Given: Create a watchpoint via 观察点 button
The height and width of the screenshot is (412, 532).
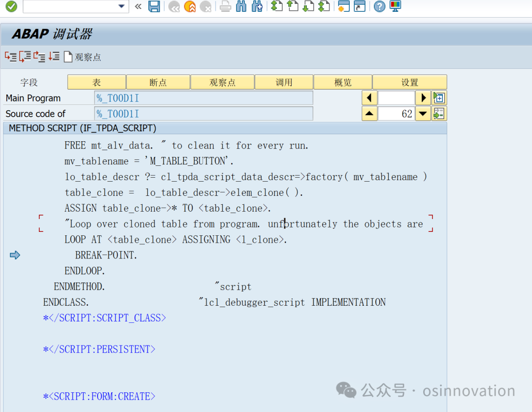Looking at the screenshot, I should pos(83,57).
